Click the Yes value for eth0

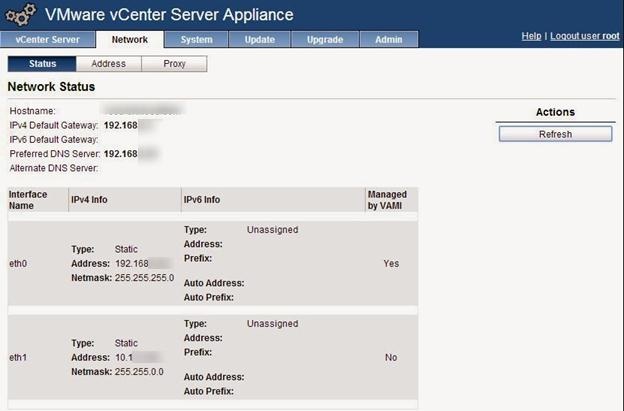pyautogui.click(x=391, y=264)
